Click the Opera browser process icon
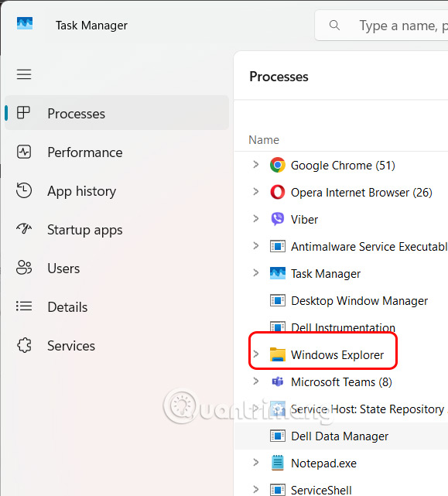 [x=278, y=192]
